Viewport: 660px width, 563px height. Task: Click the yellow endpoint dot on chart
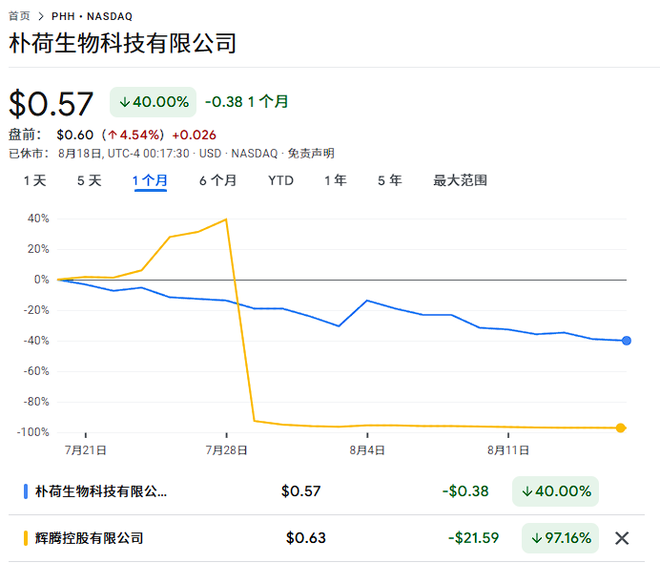click(621, 428)
